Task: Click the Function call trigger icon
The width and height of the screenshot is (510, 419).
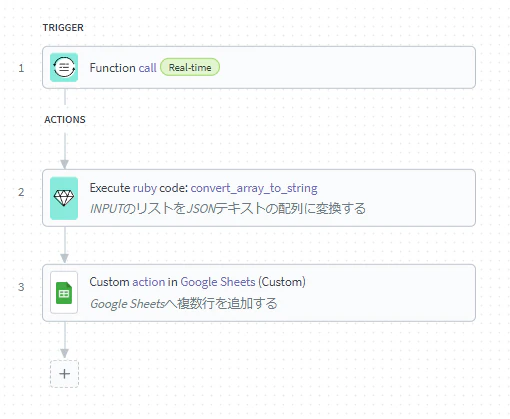Action: (x=64, y=67)
